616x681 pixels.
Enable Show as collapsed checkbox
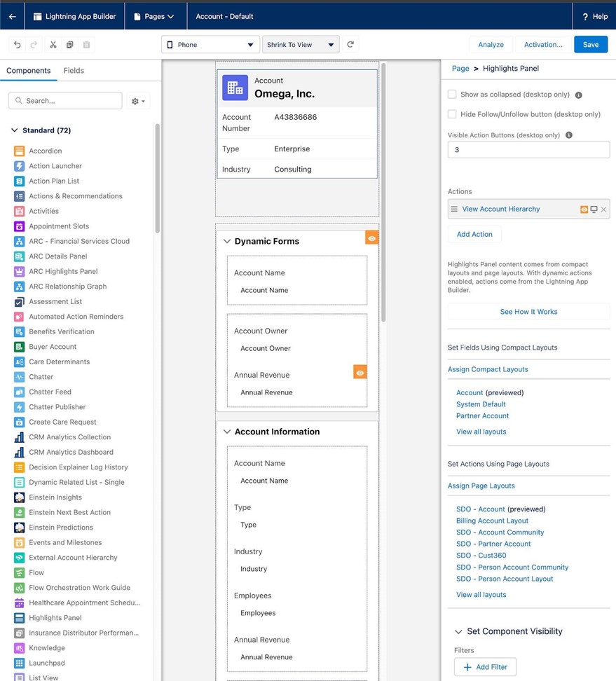coord(452,95)
